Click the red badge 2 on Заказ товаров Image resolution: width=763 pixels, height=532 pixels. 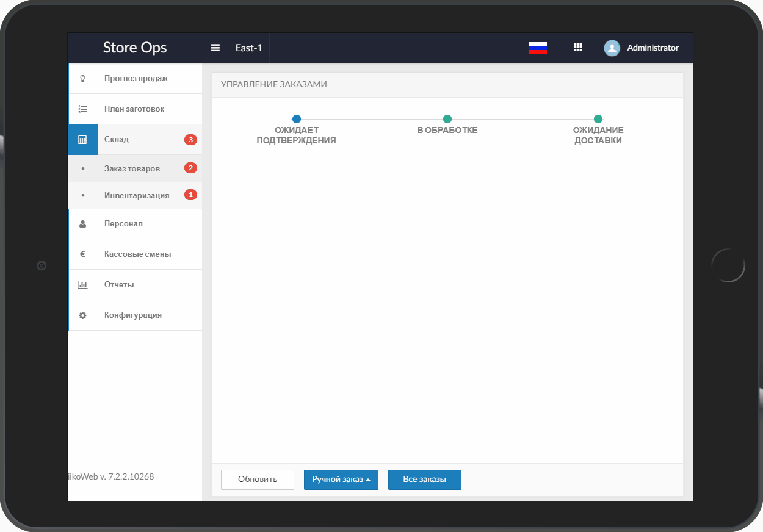pyautogui.click(x=190, y=168)
